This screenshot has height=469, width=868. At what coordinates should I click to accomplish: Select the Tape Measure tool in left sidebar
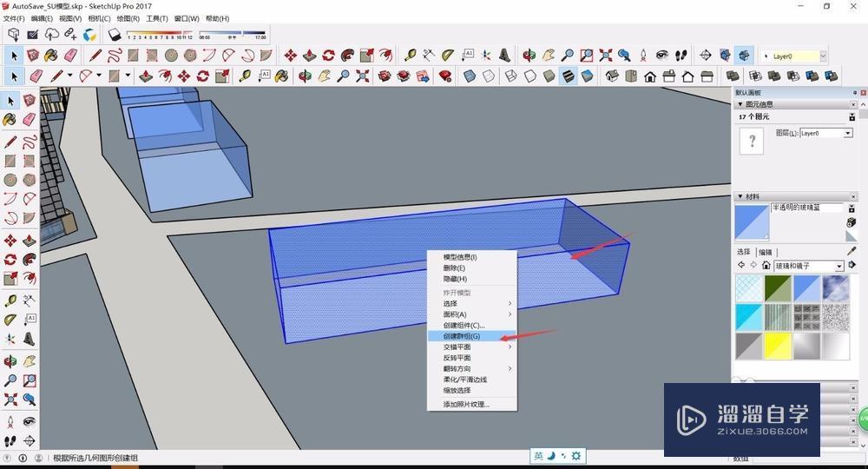[10, 301]
